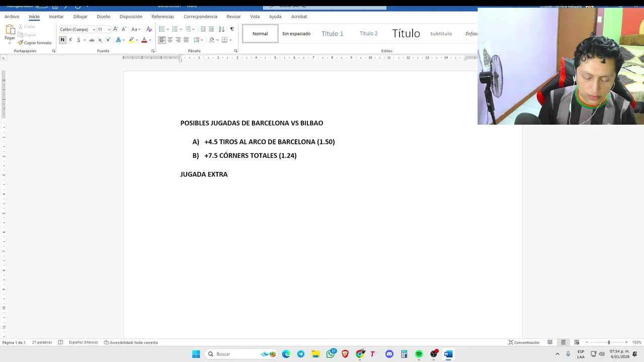The width and height of the screenshot is (644, 362).
Task: Apply Sin espaciado style
Action: 296,34
